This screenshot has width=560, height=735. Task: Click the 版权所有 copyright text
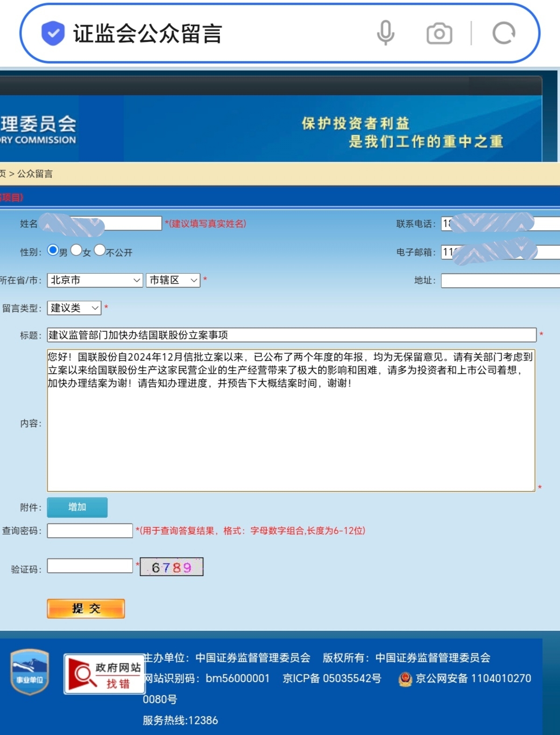(x=406, y=658)
